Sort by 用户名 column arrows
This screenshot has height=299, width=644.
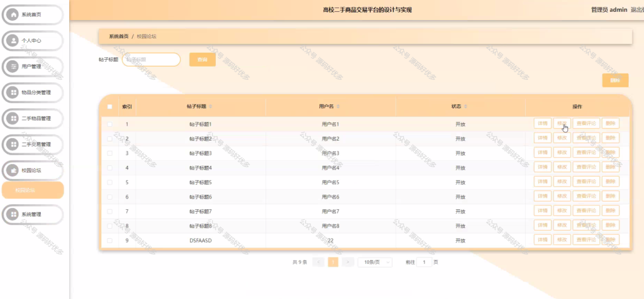[338, 107]
